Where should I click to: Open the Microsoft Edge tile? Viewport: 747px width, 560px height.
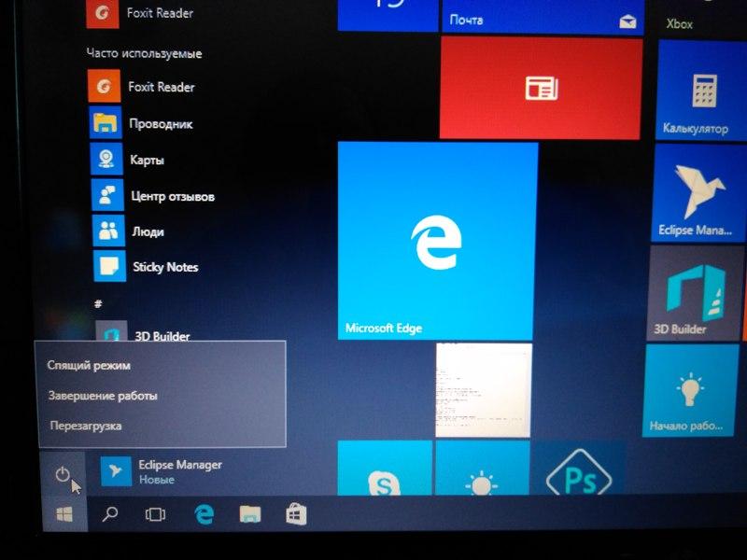pyautogui.click(x=437, y=241)
